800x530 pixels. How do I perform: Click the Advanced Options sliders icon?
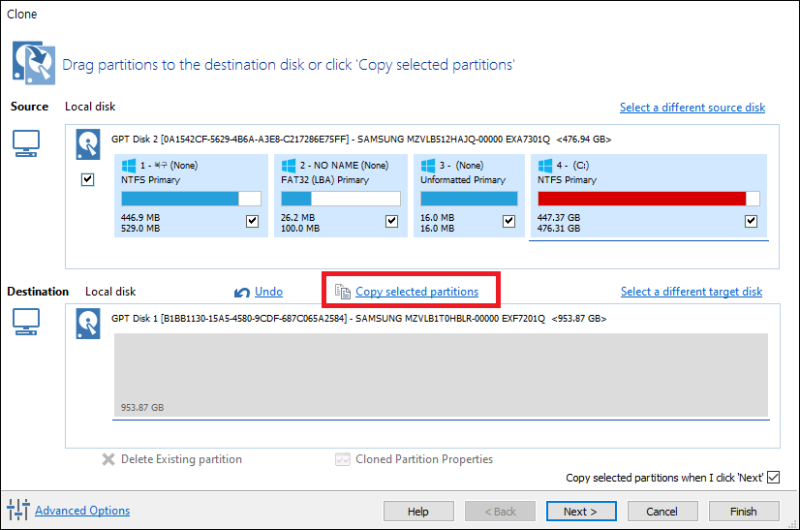[18, 510]
